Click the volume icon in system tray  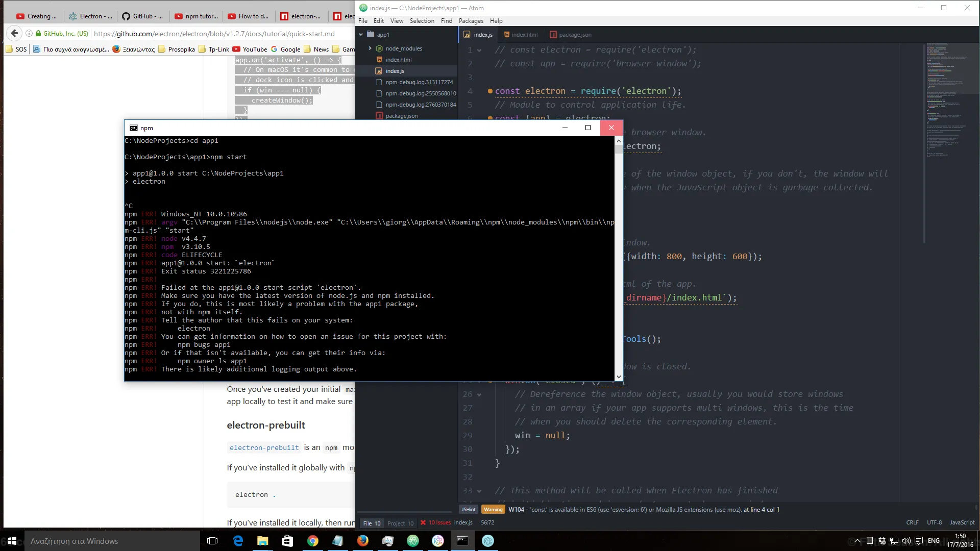click(906, 541)
